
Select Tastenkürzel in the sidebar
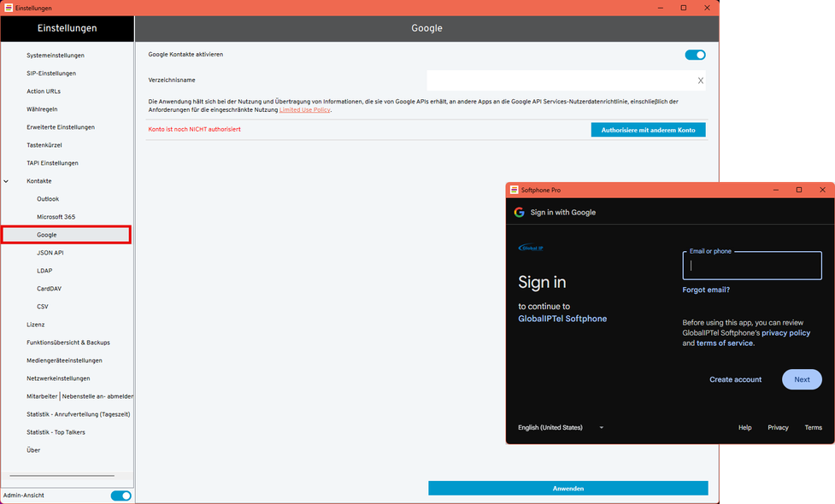(x=44, y=145)
